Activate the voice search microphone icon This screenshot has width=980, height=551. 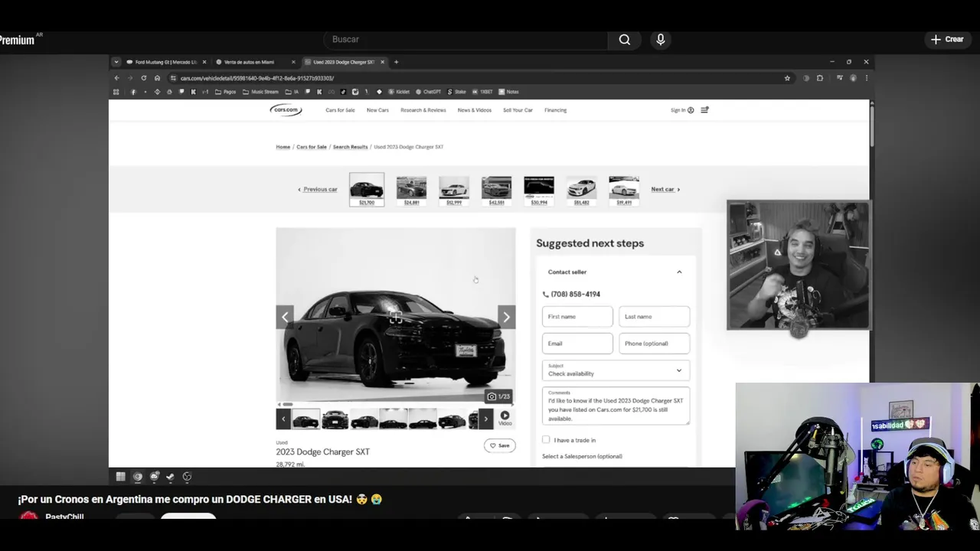[x=661, y=40]
